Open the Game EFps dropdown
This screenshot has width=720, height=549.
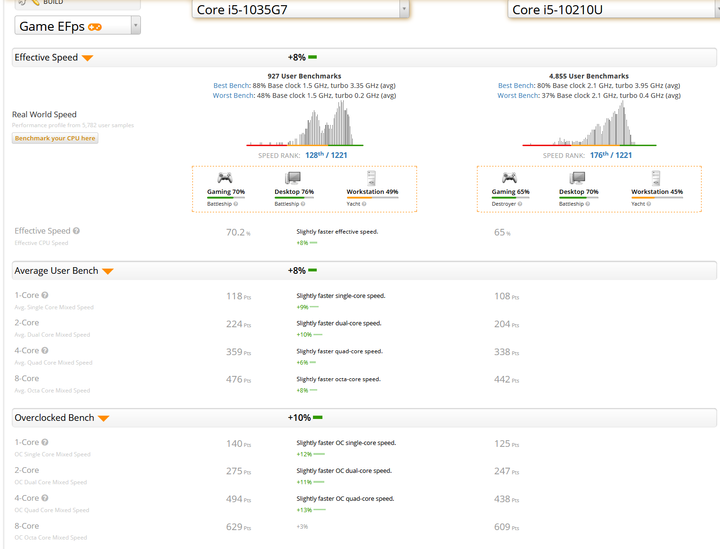pyautogui.click(x=77, y=26)
